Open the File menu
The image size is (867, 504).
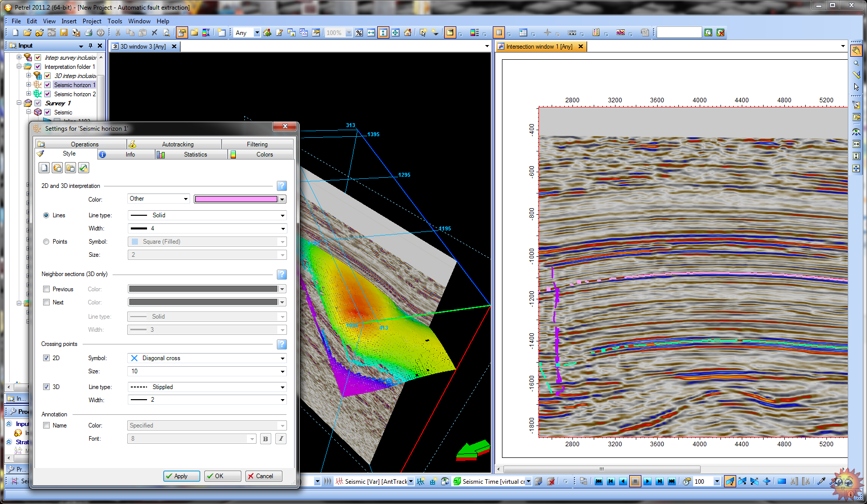click(16, 21)
